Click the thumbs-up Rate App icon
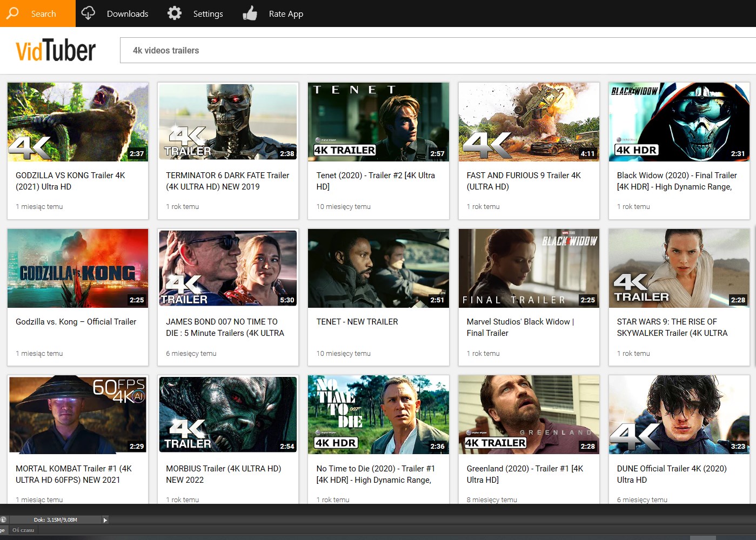Screen dimensions: 756x540 249,13
